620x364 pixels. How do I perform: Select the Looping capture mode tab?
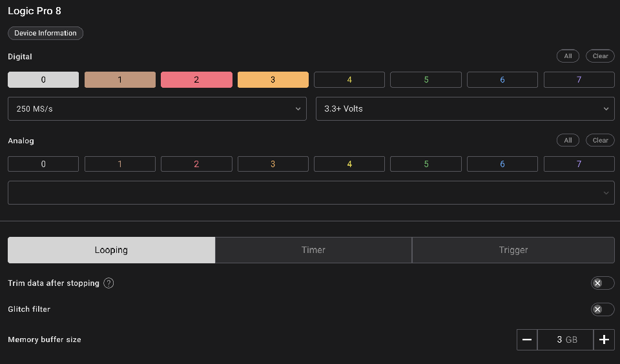tap(112, 250)
